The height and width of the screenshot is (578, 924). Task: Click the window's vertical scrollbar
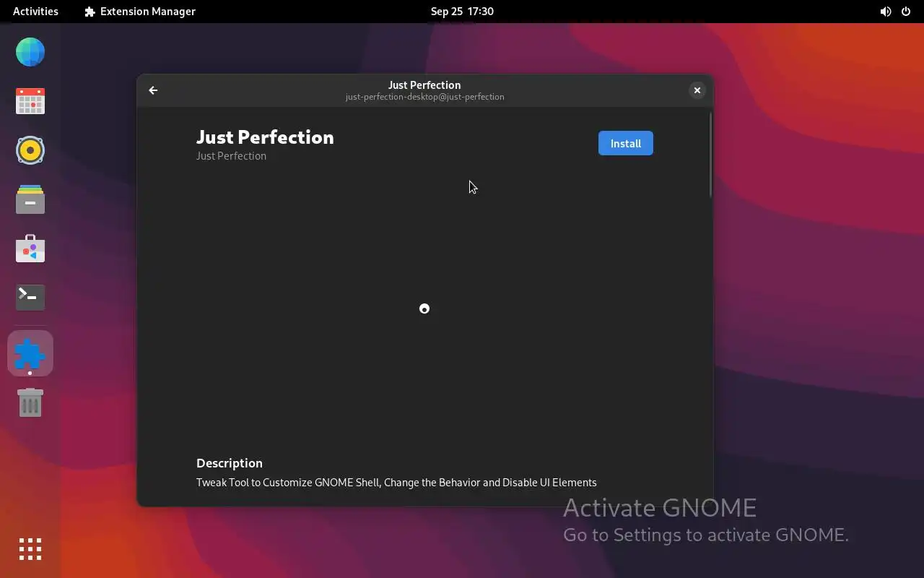click(x=710, y=155)
